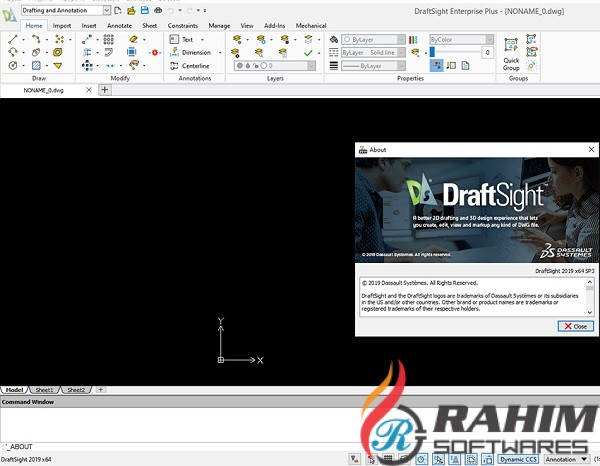Screen dimensions: 600x466
Task: Open the layer selection dropdown showing 0
Action: [275, 66]
